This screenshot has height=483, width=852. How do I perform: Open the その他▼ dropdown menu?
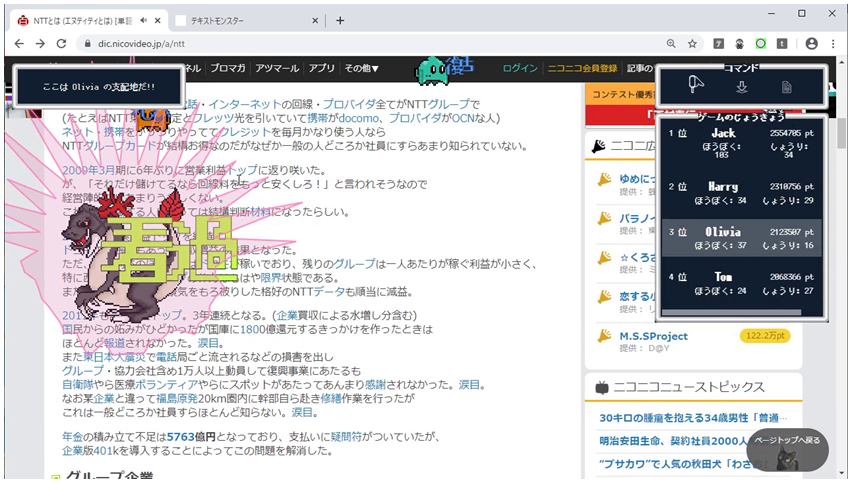tap(361, 68)
